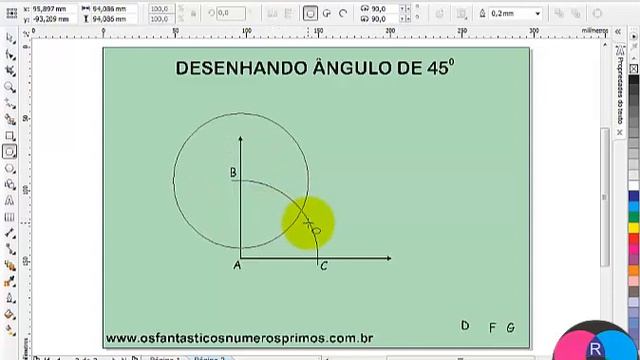The image size is (640, 360).
Task: Click the object height field
Action: click(113, 19)
